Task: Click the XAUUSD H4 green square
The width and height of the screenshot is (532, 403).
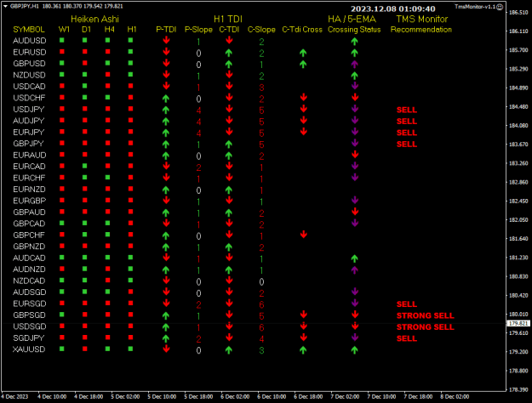Action: click(x=107, y=349)
